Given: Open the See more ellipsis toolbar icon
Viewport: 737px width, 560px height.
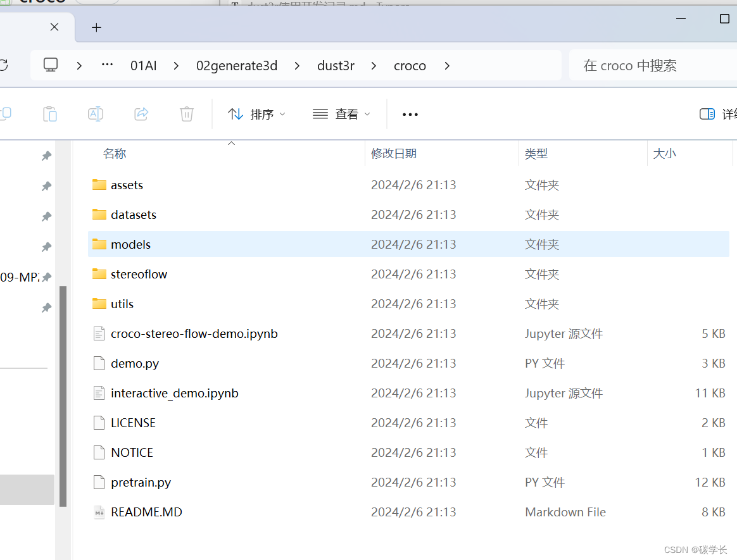Looking at the screenshot, I should (410, 114).
